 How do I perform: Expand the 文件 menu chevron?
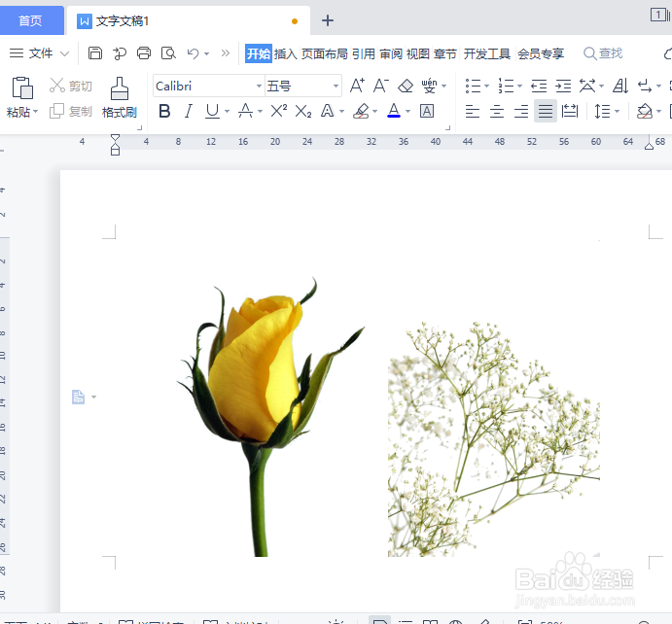coord(65,53)
